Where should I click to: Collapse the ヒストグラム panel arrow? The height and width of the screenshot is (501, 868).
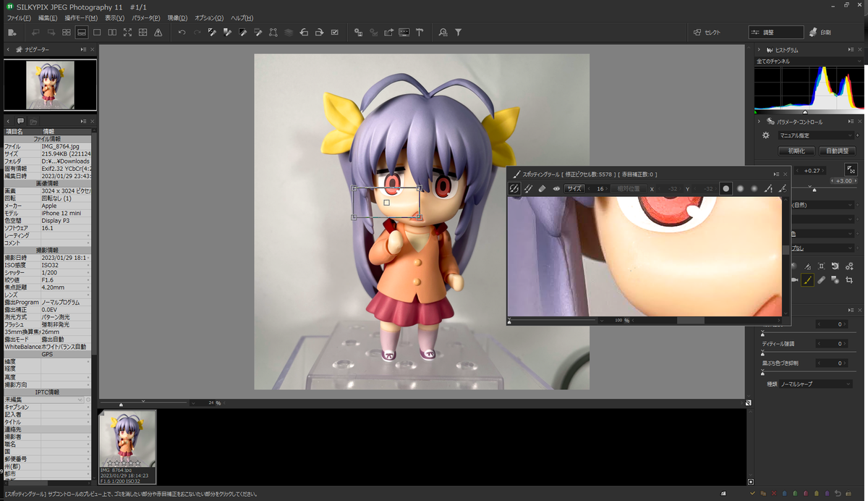pyautogui.click(x=759, y=50)
